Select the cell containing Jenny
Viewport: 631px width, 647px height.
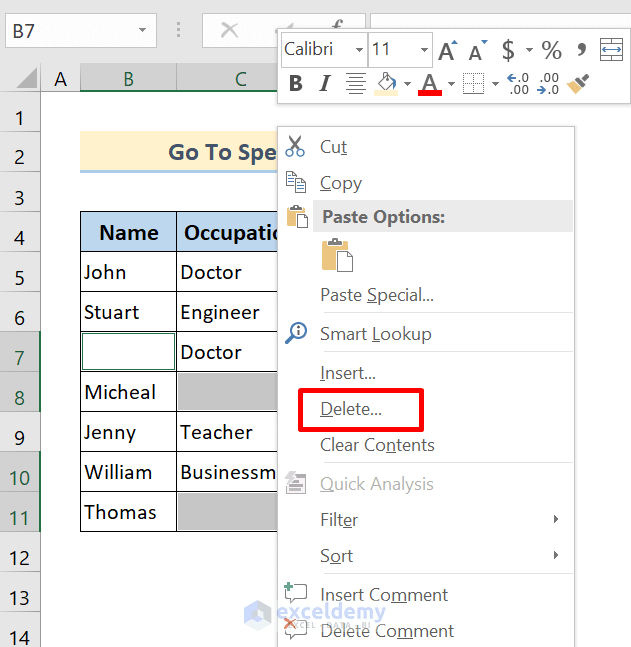coord(128,432)
